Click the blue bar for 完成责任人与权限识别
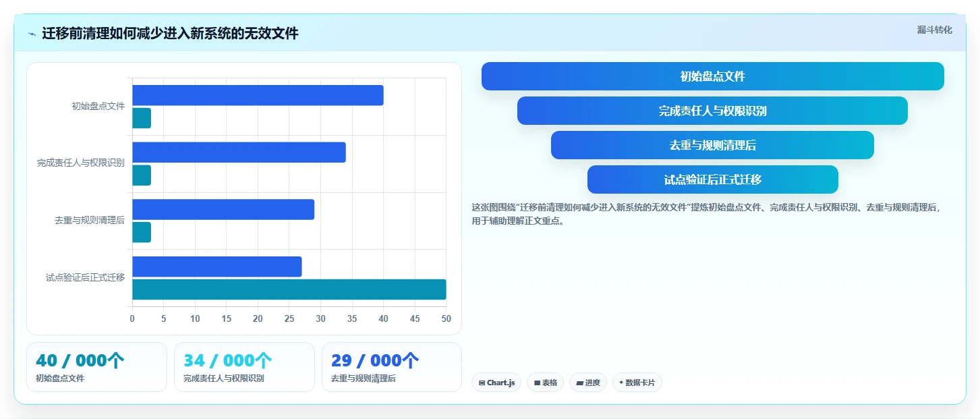Viewport: 980px width, 419px height. pos(239,152)
